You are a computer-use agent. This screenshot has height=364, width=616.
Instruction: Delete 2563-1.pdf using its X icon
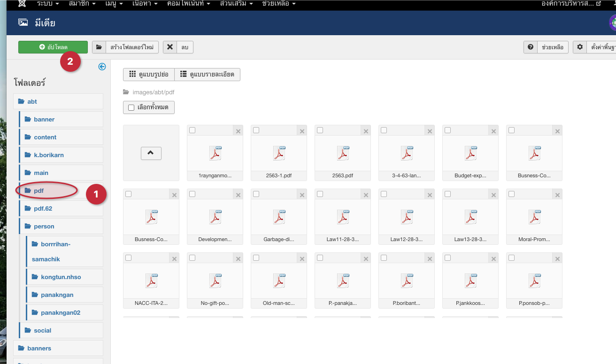[x=302, y=131]
